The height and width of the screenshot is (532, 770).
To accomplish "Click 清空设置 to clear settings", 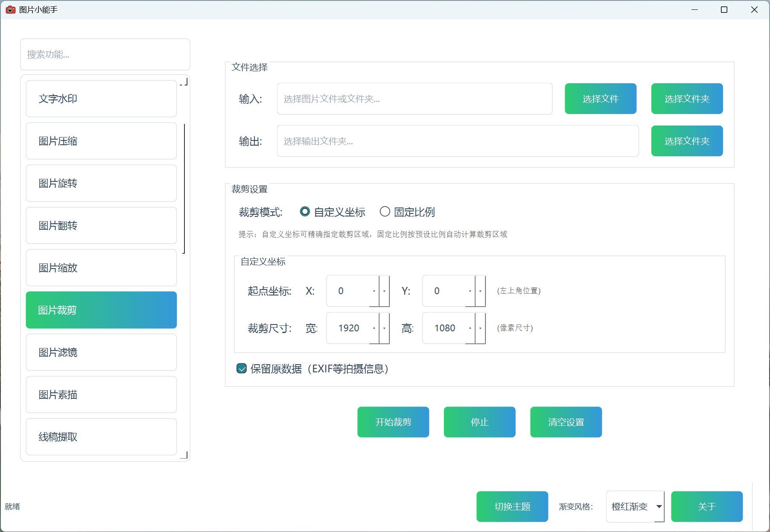I will 566,422.
